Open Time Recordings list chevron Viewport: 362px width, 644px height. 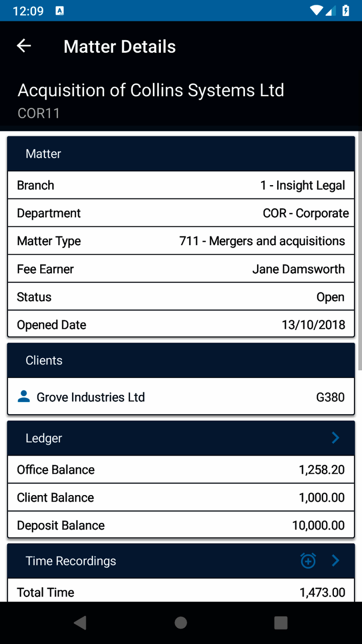pos(336,560)
